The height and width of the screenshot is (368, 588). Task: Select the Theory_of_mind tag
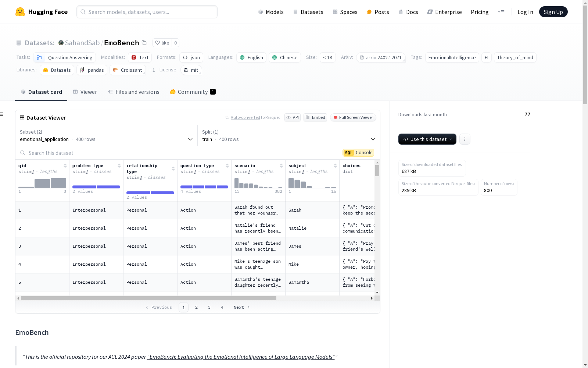[x=515, y=57]
